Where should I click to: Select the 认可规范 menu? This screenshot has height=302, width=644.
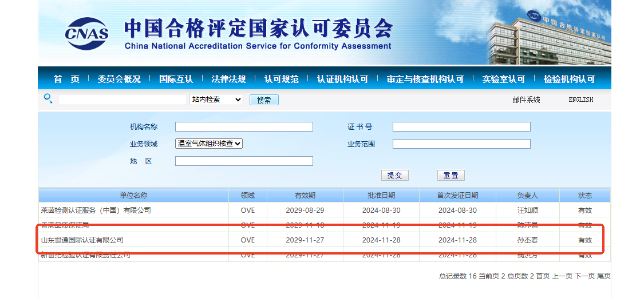point(281,79)
